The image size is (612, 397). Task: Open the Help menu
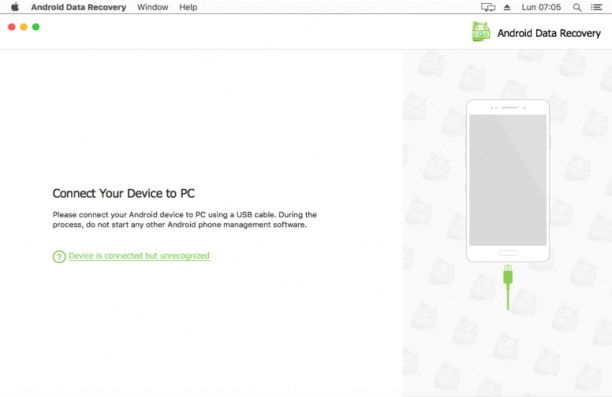click(188, 7)
